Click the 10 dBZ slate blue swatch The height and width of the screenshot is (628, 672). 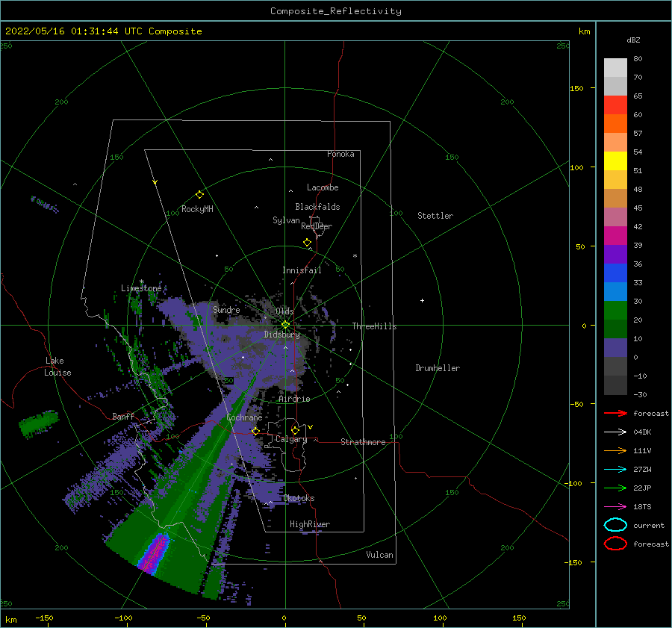point(615,348)
